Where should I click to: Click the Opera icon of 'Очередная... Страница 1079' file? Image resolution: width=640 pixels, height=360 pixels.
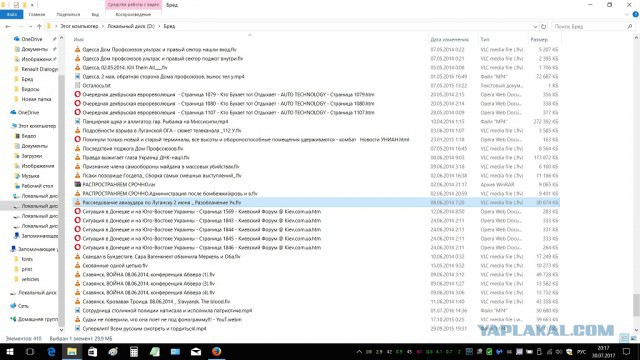click(x=78, y=94)
